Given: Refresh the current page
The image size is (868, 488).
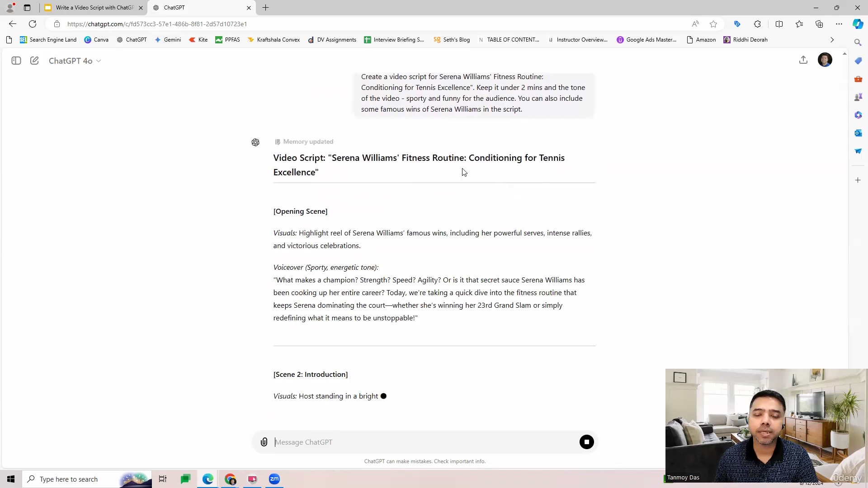Looking at the screenshot, I should click(33, 24).
